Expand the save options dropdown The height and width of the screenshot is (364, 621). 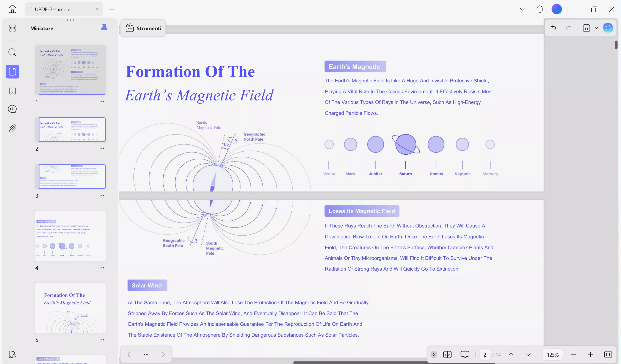click(596, 28)
